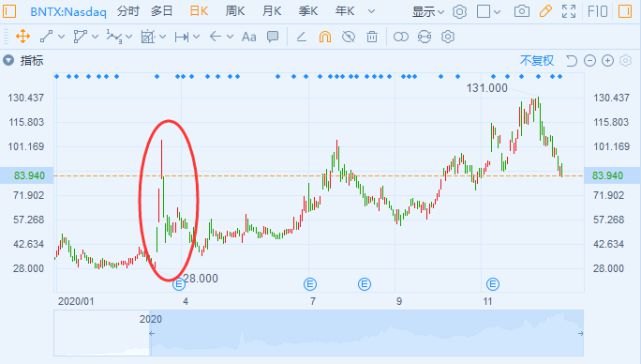Switch to 分时 intraday tab
The height and width of the screenshot is (364, 641).
pyautogui.click(x=128, y=11)
